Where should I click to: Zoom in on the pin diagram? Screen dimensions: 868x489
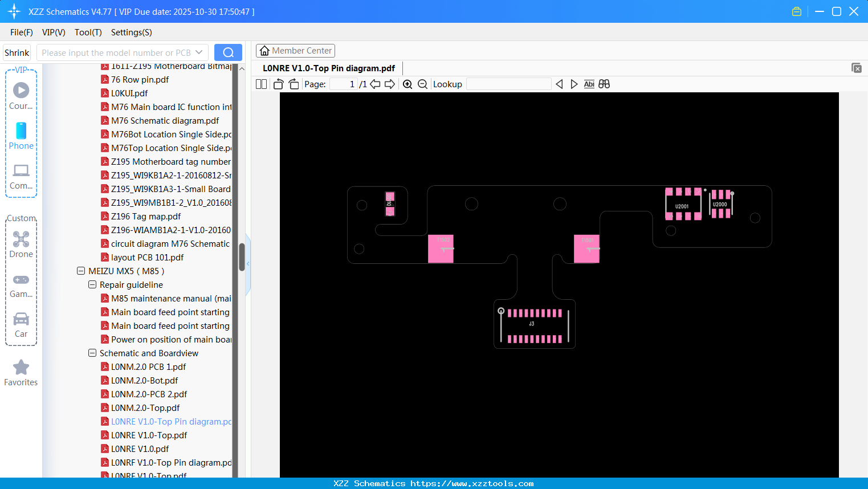[407, 84]
